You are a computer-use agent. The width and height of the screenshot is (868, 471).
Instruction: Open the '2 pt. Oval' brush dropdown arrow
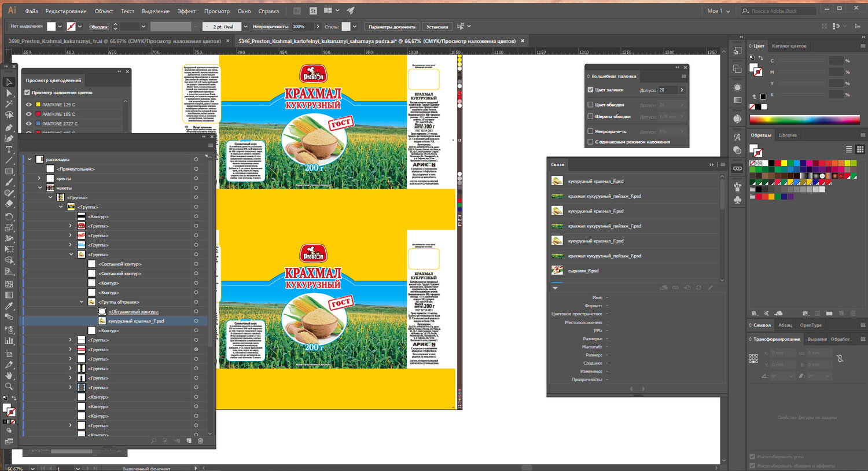(245, 27)
